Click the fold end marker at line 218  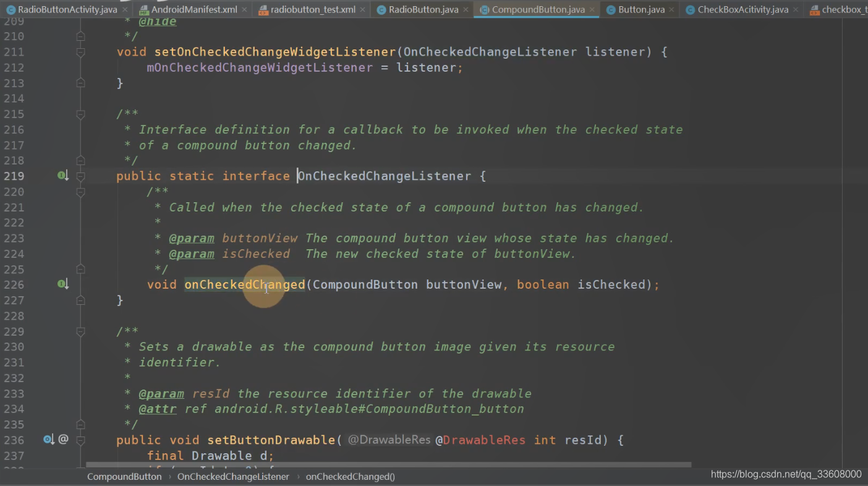pyautogui.click(x=80, y=161)
